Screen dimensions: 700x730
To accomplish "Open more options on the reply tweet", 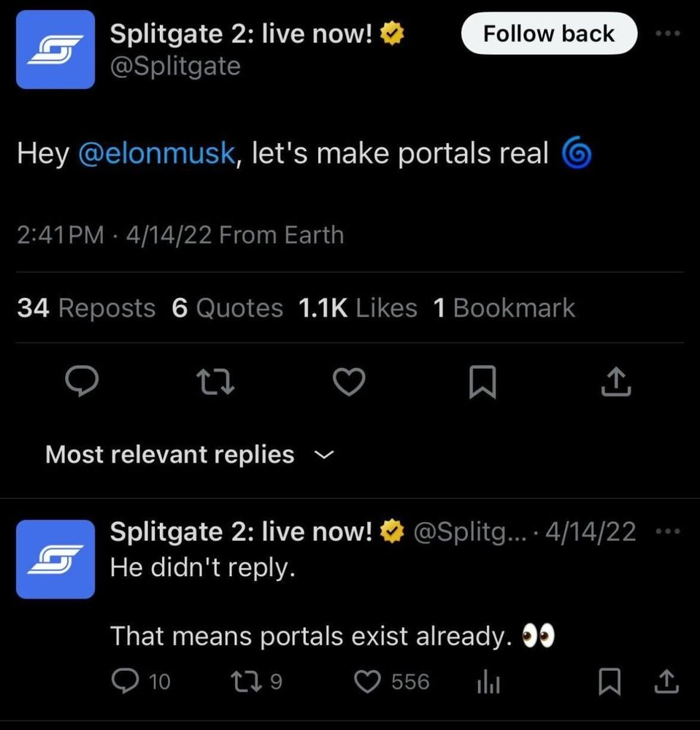I will (669, 531).
